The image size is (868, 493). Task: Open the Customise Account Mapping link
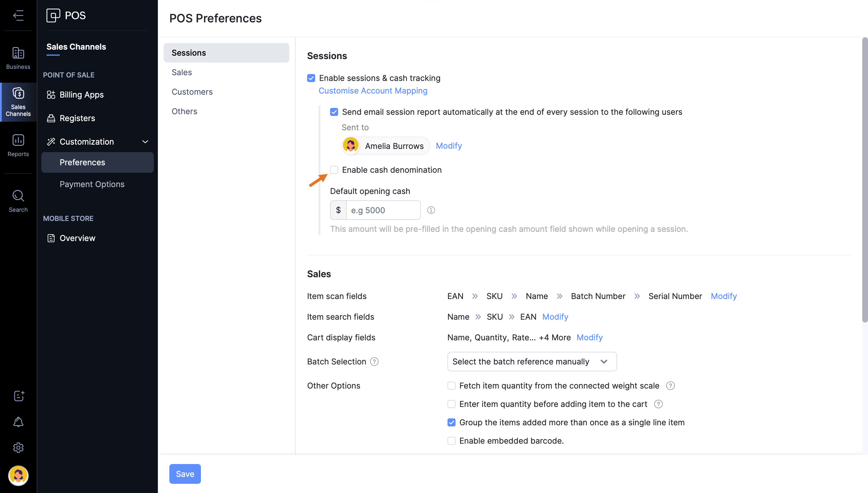point(373,91)
